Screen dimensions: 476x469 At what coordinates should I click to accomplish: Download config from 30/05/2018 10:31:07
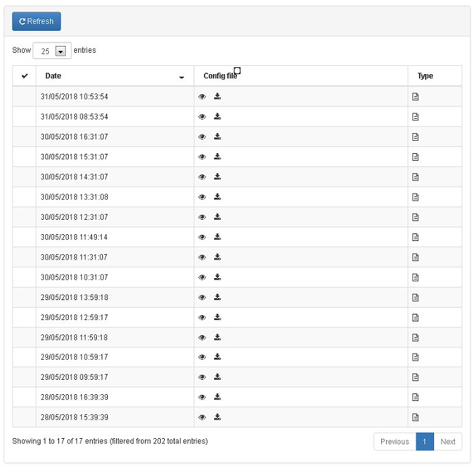click(217, 277)
